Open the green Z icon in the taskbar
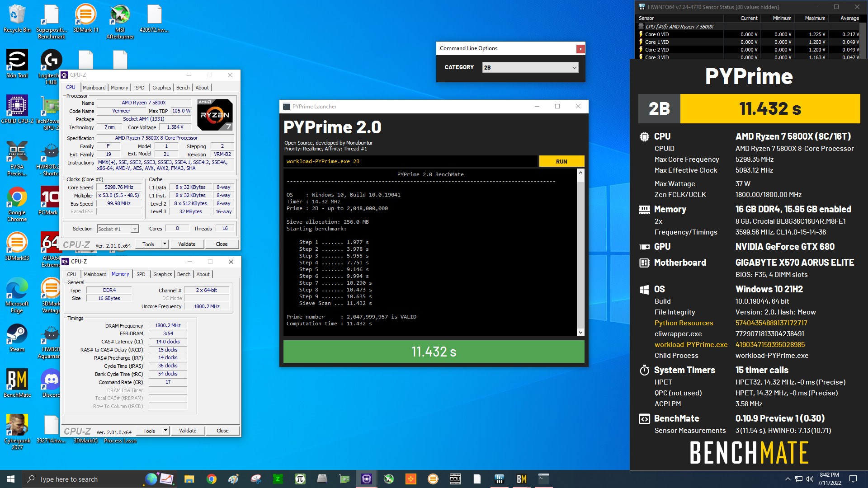The height and width of the screenshot is (488, 868). pyautogui.click(x=278, y=479)
